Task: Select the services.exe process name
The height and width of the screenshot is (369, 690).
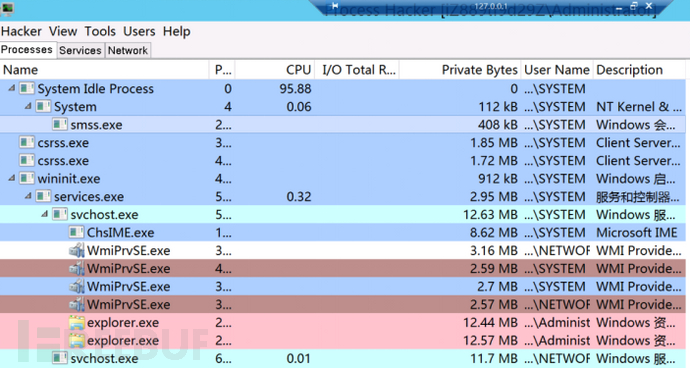Action: tap(89, 196)
